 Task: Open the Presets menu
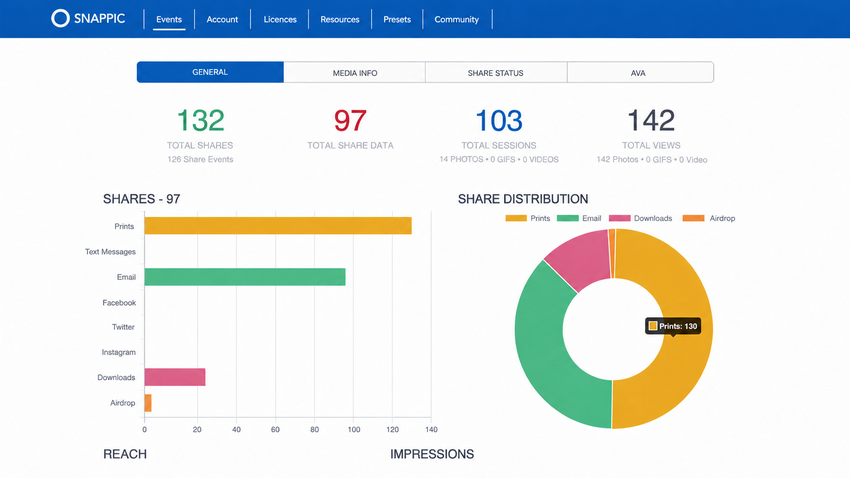click(x=397, y=20)
